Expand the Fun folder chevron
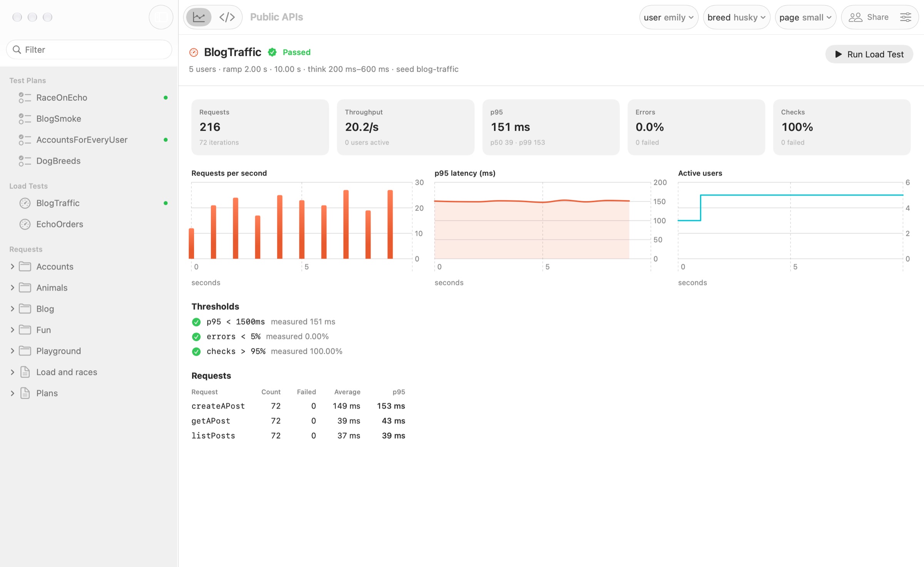Image resolution: width=924 pixels, height=567 pixels. [12, 330]
